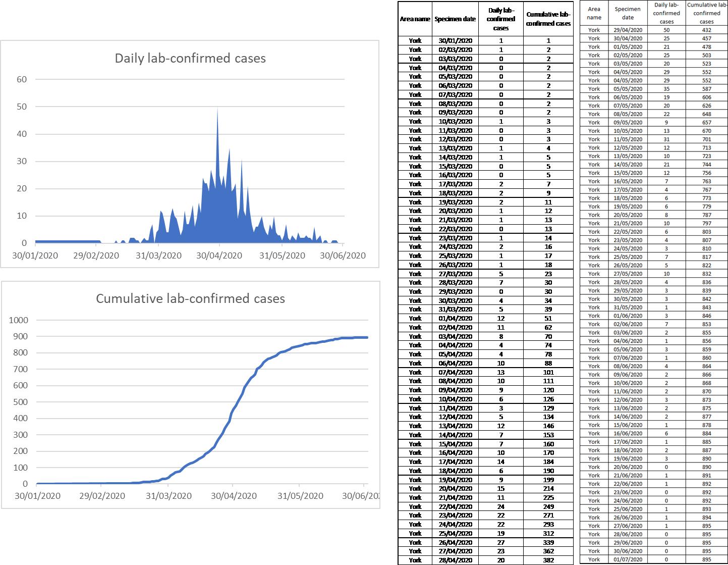Click date cell 16/06/2020 in right table
Screen dimensions: 728x565
click(x=628, y=433)
